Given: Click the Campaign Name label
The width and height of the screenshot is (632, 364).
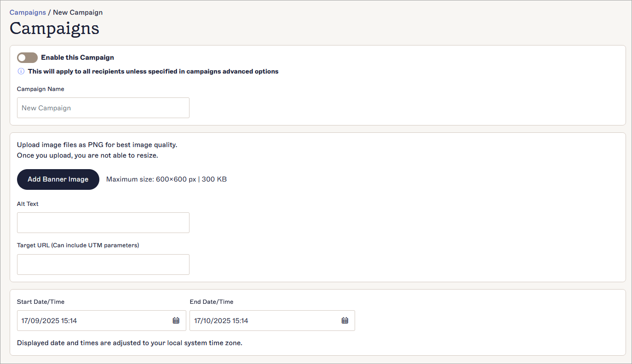Looking at the screenshot, I should 40,89.
